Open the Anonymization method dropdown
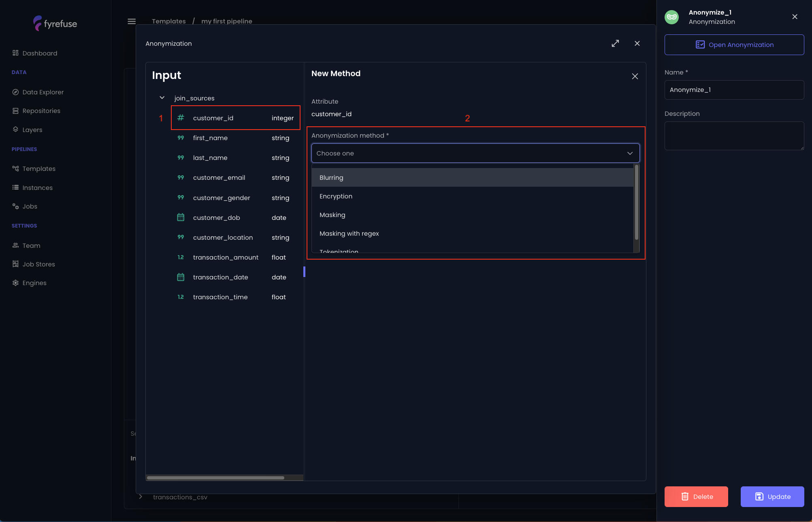The width and height of the screenshot is (812, 522). (x=475, y=153)
